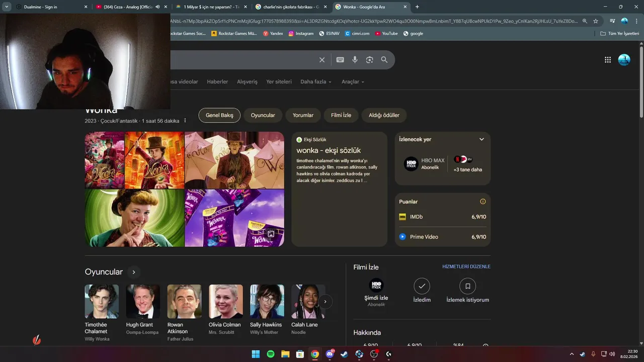This screenshot has height=362, width=644.
Task: Open the Google apps grid
Action: (608, 60)
